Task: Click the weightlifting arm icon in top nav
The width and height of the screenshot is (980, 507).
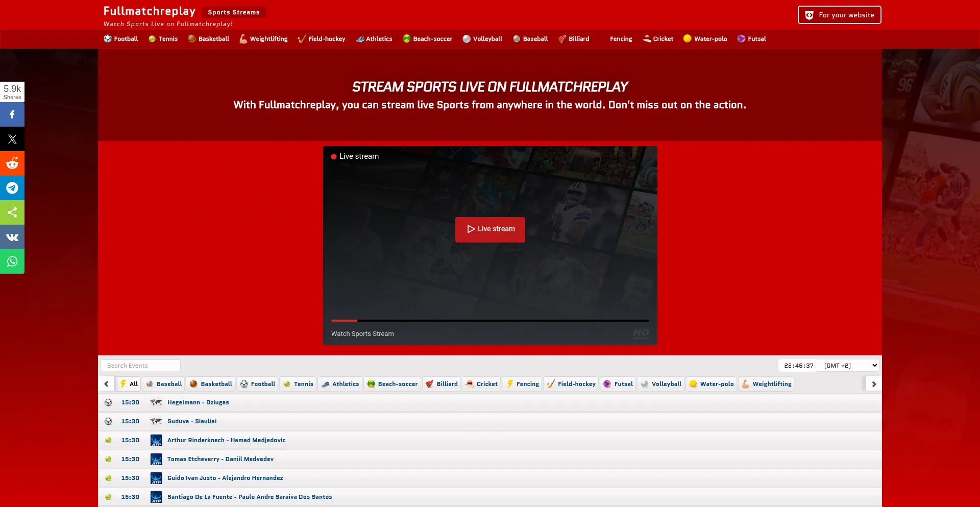Action: (x=243, y=39)
